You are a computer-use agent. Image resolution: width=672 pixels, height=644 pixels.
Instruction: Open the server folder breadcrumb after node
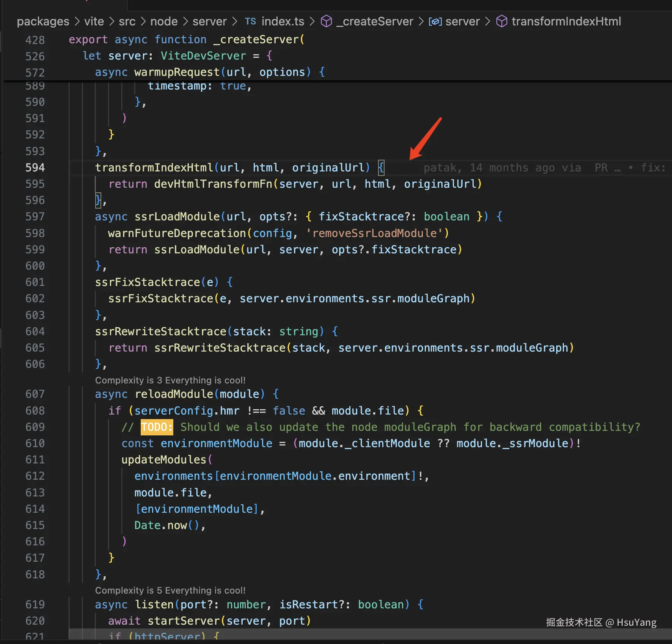pos(210,21)
